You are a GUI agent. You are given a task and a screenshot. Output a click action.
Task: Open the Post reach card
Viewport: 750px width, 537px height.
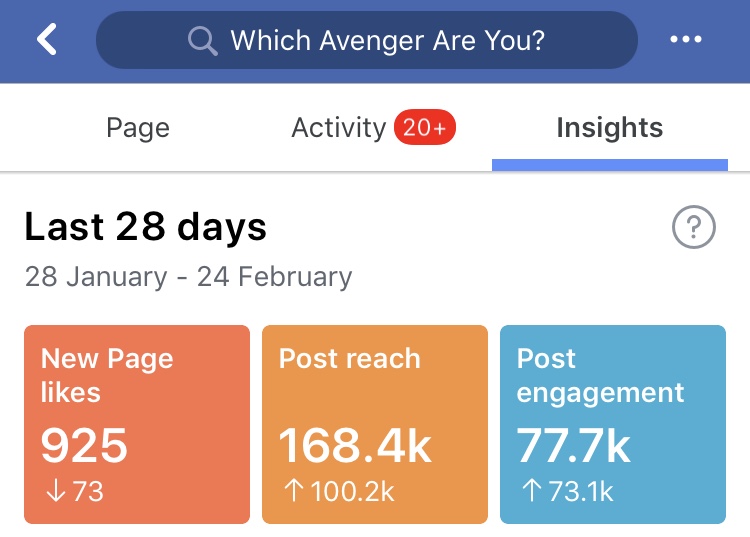tap(374, 424)
